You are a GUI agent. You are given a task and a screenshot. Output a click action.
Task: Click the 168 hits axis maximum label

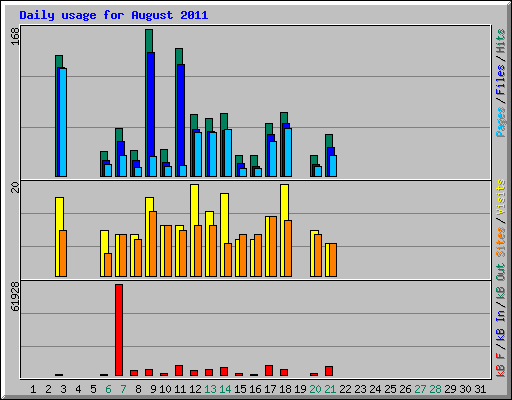click(15, 36)
